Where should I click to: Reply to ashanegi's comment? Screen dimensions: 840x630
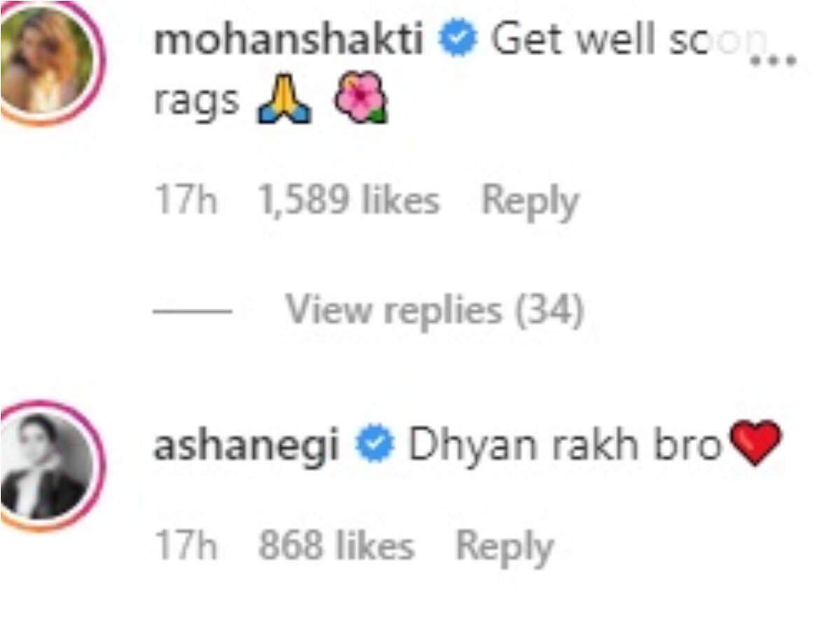(504, 547)
